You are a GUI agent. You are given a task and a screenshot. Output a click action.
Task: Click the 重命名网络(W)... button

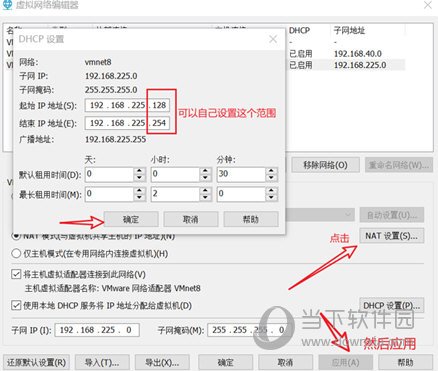point(399,165)
